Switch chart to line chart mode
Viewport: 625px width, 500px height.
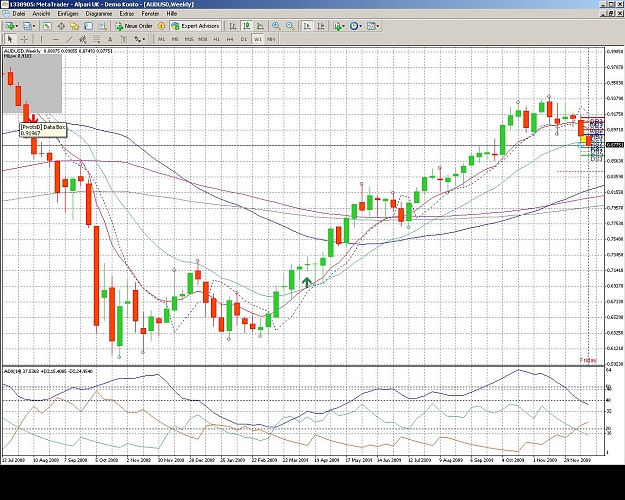pyautogui.click(x=260, y=26)
